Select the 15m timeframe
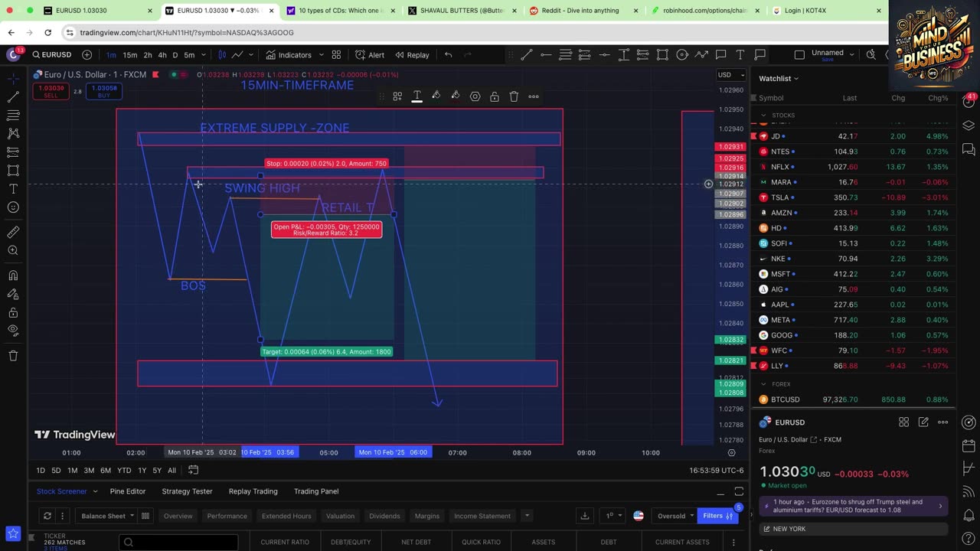 tap(130, 55)
